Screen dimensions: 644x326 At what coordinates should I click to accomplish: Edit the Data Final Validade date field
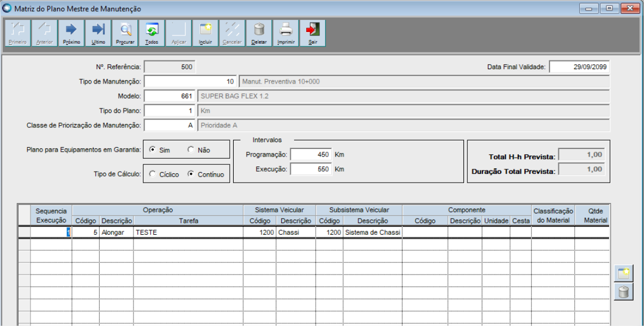tap(580, 67)
